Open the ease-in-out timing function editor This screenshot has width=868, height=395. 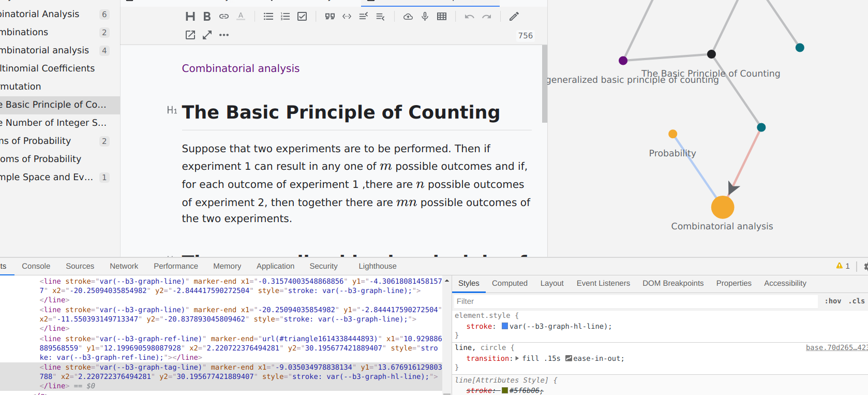(568, 358)
